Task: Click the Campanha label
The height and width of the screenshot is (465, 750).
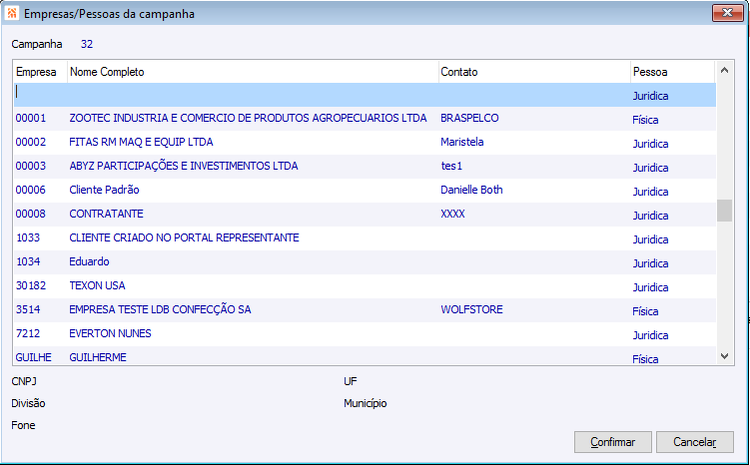Action: pyautogui.click(x=37, y=44)
